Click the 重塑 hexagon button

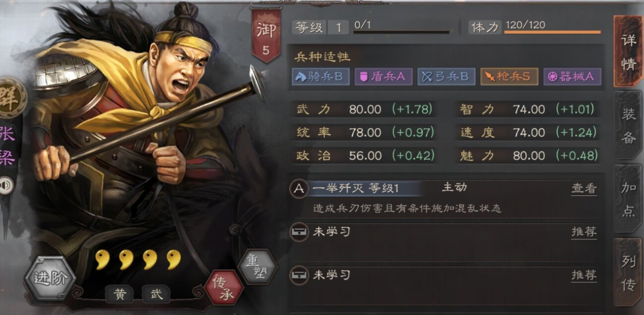pyautogui.click(x=258, y=266)
